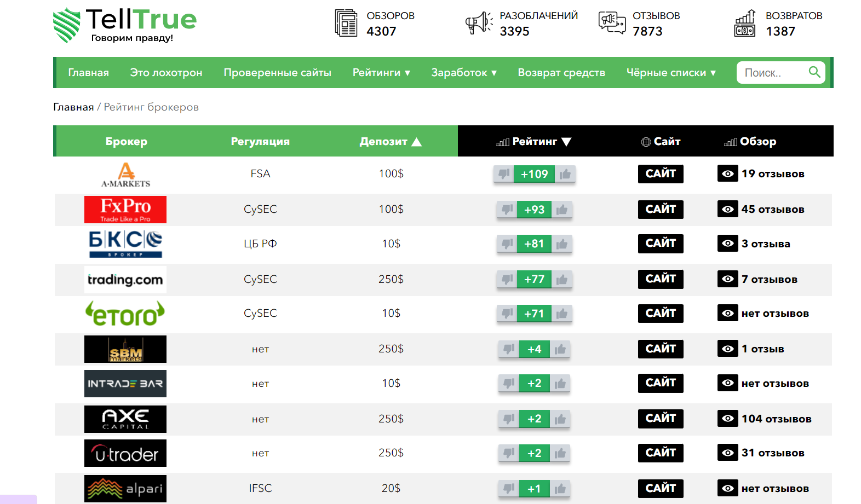
Task: Expand the Заработок dropdown menu
Action: [464, 72]
